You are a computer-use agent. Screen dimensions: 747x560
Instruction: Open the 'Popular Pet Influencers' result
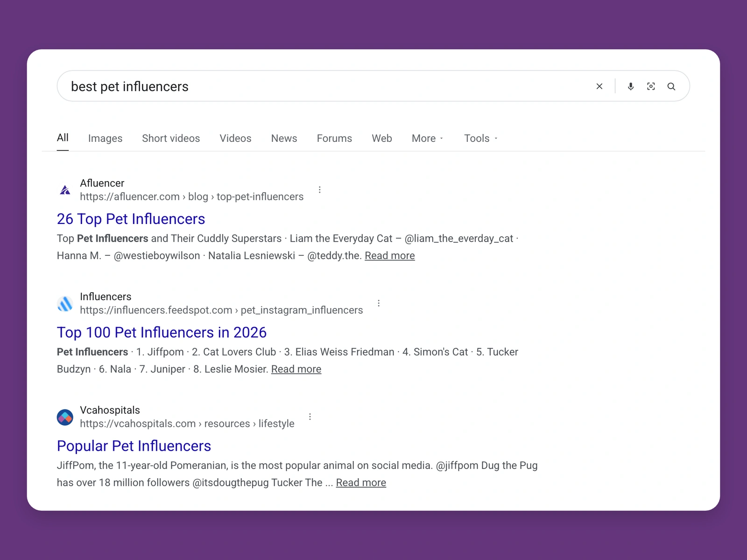click(x=134, y=446)
